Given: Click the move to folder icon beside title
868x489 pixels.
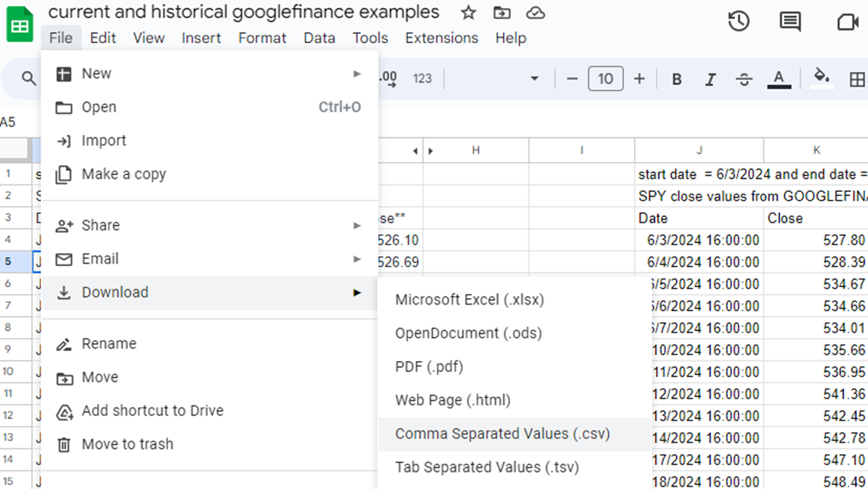Looking at the screenshot, I should tap(502, 12).
